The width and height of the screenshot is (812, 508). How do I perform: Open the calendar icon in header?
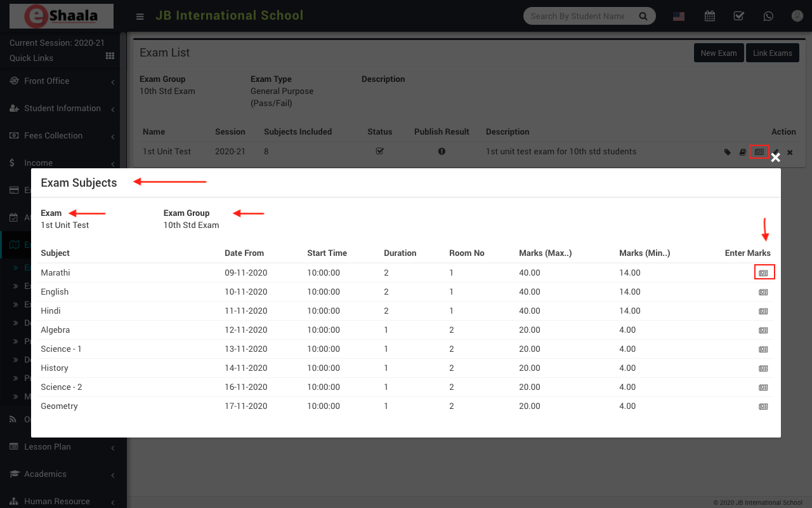click(710, 16)
